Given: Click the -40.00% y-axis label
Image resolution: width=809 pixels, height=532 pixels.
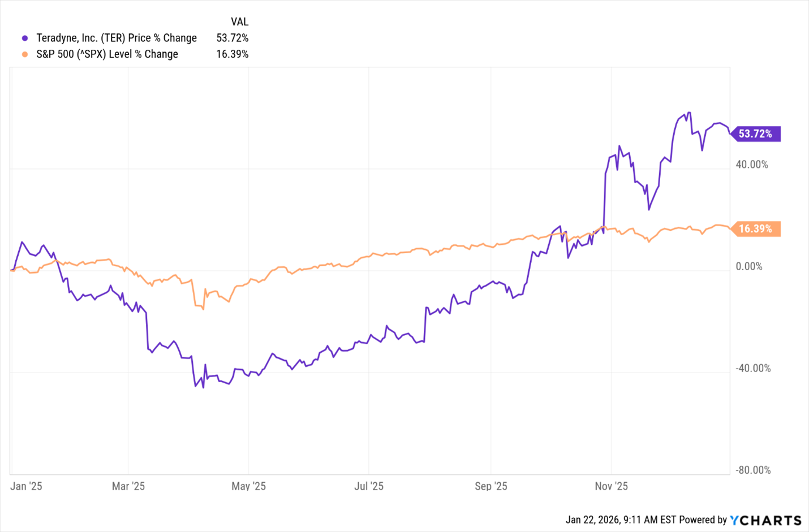Looking at the screenshot, I should tap(753, 368).
